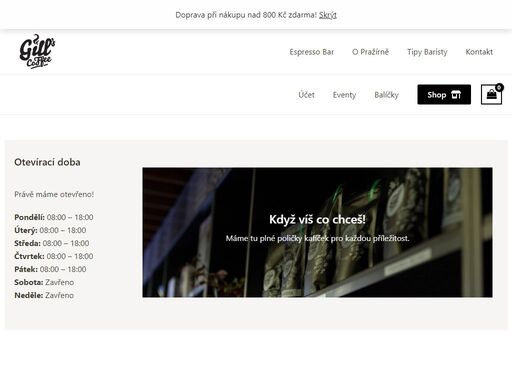This screenshot has width=512, height=384.
Task: Click the Pondělí opening hours row
Action: [x=54, y=217]
